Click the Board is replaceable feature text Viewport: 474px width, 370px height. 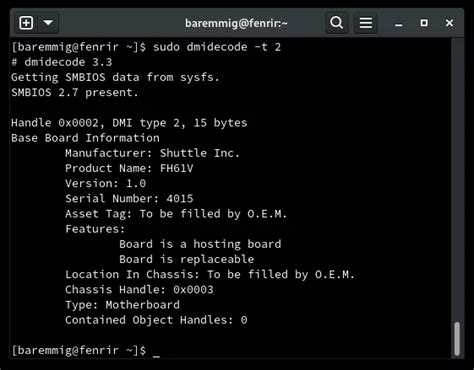187,259
